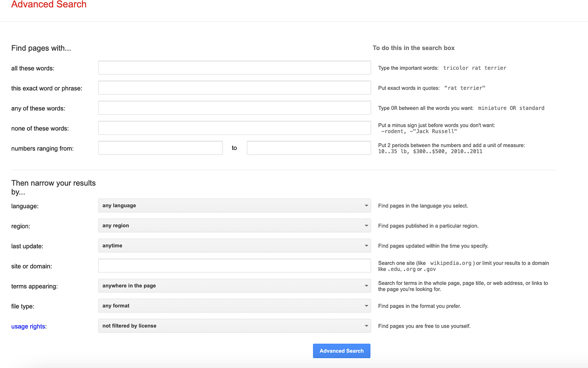The height and width of the screenshot is (368, 588).
Task: Focus the numbers ranging from start field
Action: (x=160, y=148)
